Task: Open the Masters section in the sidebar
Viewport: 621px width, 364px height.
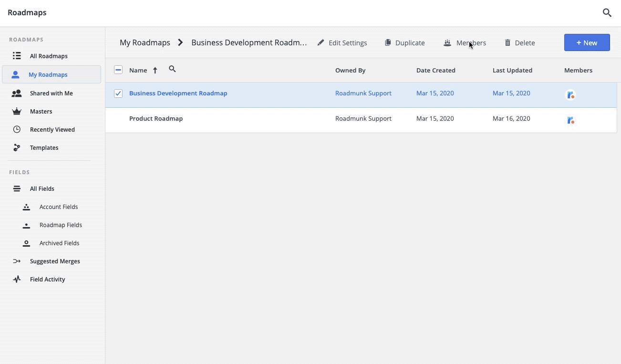Action: click(x=41, y=111)
